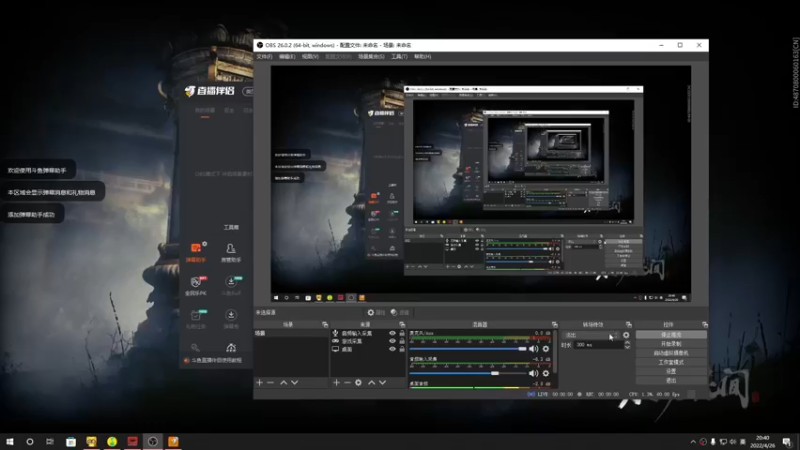The width and height of the screenshot is (800, 450).
Task: Open 房管助手 tool in 直播伴侣 sidebar
Action: [x=231, y=252]
